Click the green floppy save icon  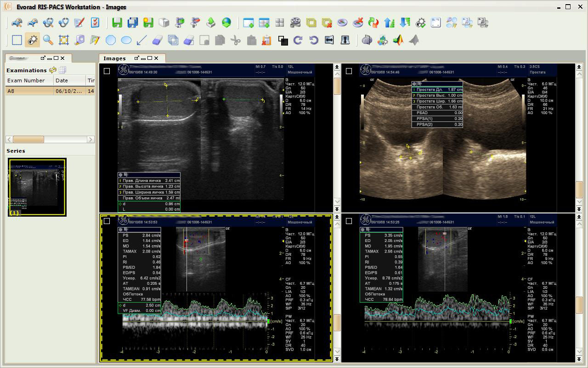117,23
